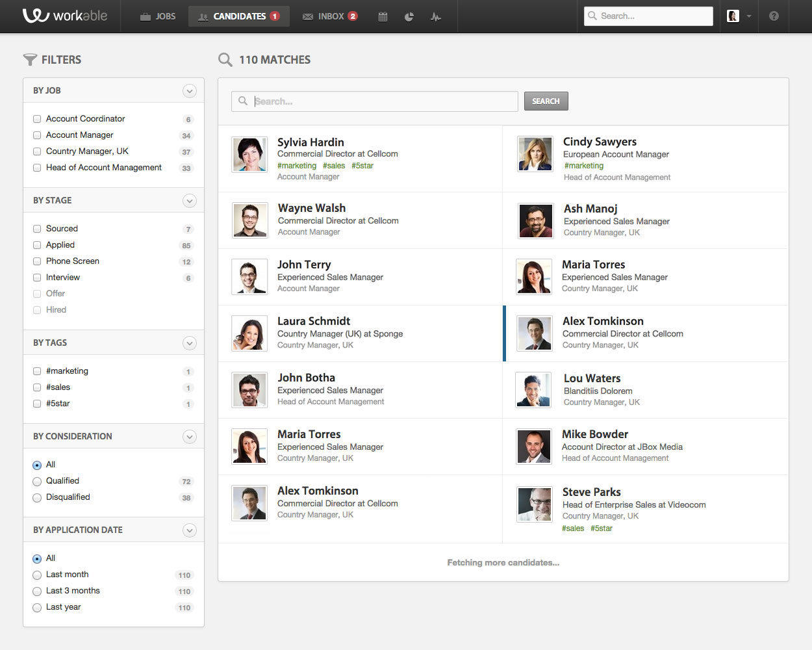Open the help question mark icon
This screenshot has width=812, height=650.
pyautogui.click(x=773, y=16)
